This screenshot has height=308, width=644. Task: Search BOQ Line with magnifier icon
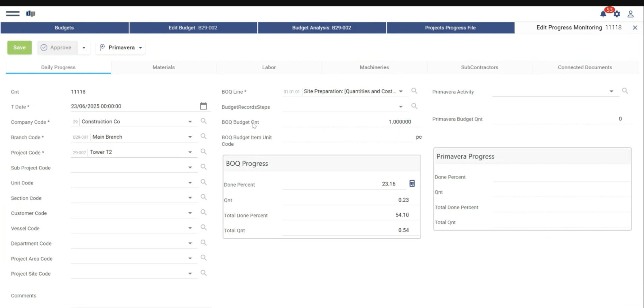click(414, 91)
